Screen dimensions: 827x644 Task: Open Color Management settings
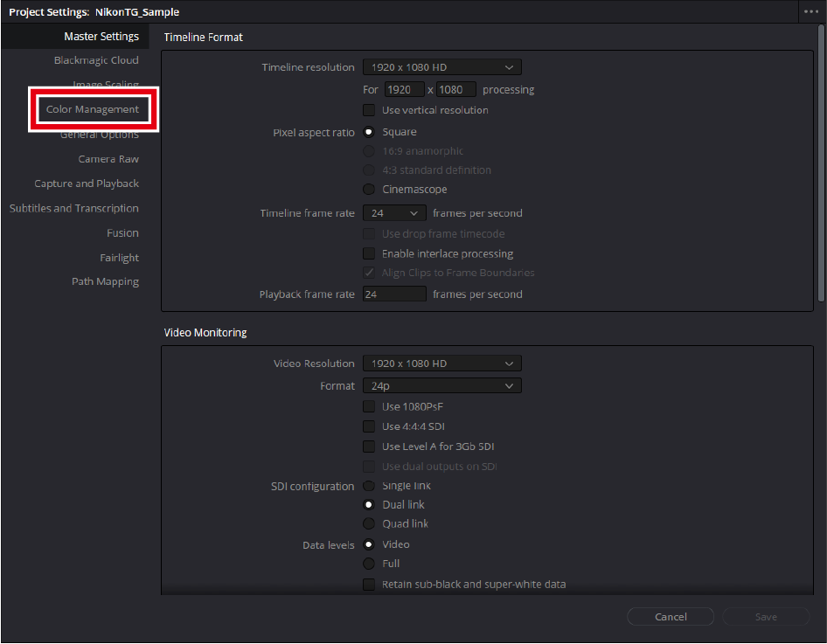click(93, 110)
